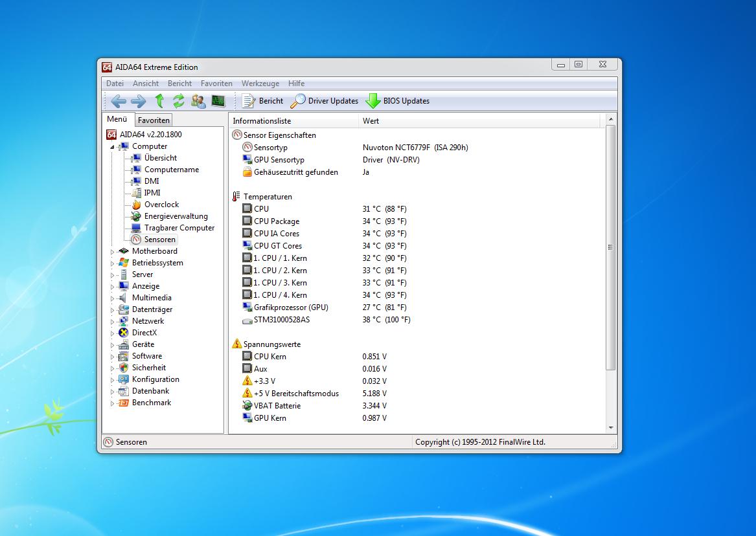The width and height of the screenshot is (756, 536).
Task: Click the green up-level arrow icon
Action: (159, 101)
